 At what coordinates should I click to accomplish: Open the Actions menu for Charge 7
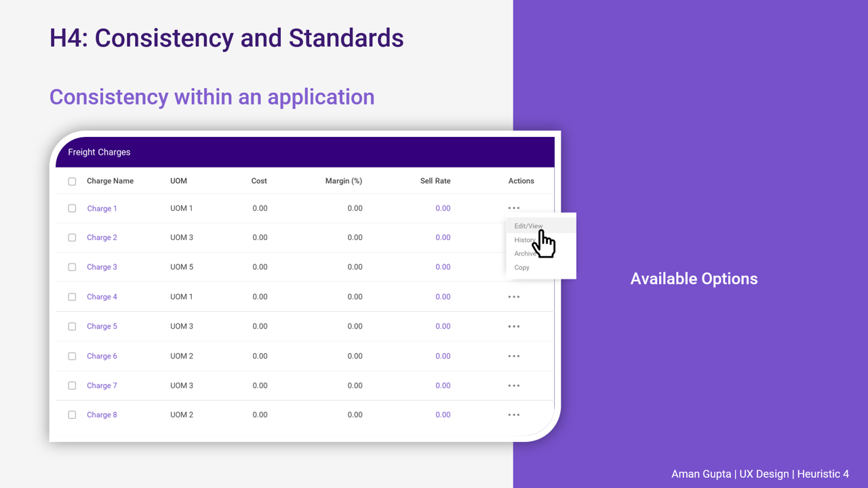click(513, 385)
